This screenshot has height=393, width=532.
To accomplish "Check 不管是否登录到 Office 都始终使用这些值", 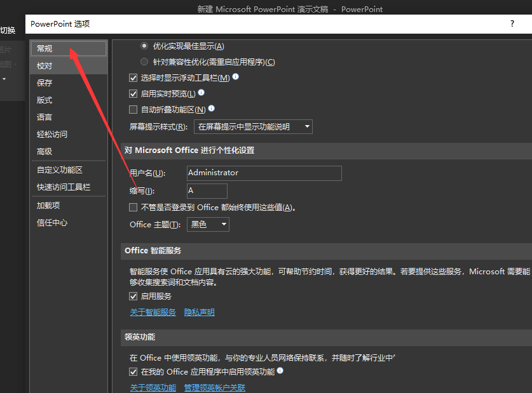I will 133,208.
